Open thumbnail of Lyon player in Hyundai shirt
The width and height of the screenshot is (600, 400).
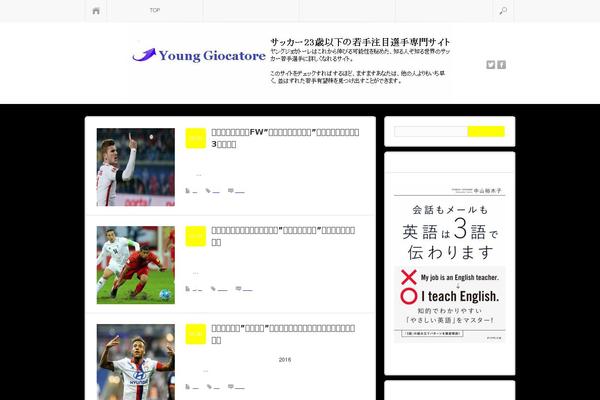(136, 362)
